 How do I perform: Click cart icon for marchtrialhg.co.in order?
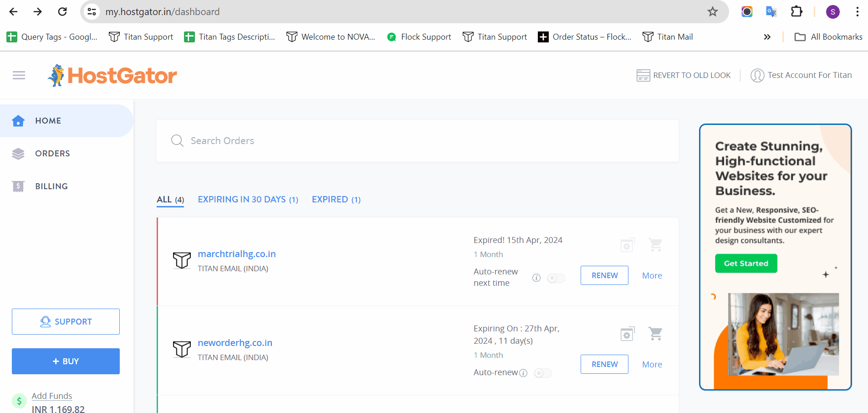[x=655, y=245]
